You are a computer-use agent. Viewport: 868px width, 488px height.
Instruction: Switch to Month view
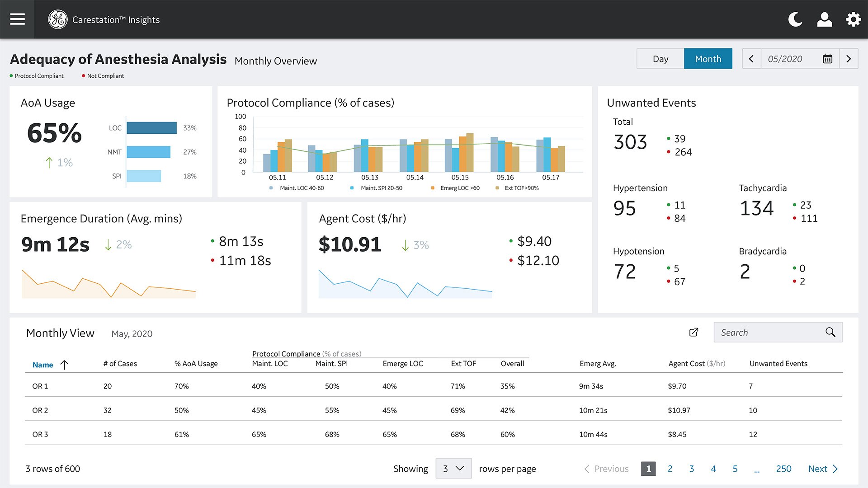point(708,59)
